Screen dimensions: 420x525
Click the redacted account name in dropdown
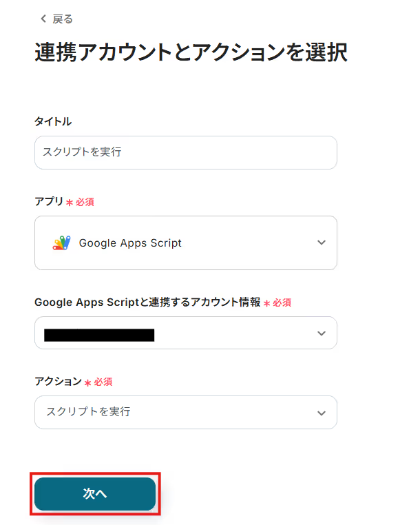[x=98, y=336]
